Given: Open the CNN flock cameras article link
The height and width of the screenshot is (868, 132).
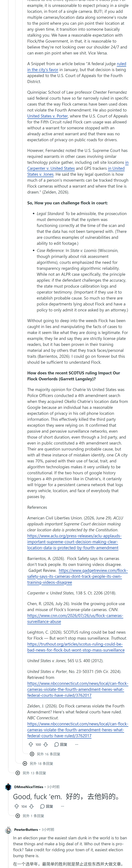Looking at the screenshot, I should pyautogui.click(x=75, y=619).
